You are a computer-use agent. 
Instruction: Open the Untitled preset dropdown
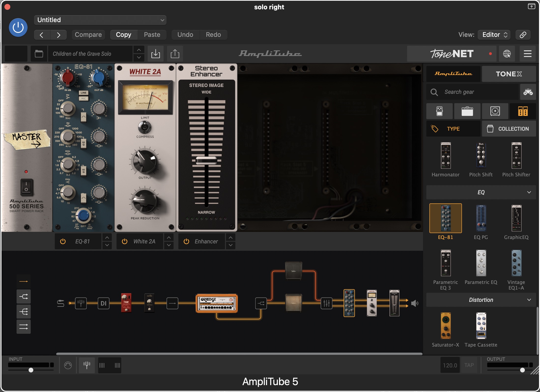coord(100,20)
